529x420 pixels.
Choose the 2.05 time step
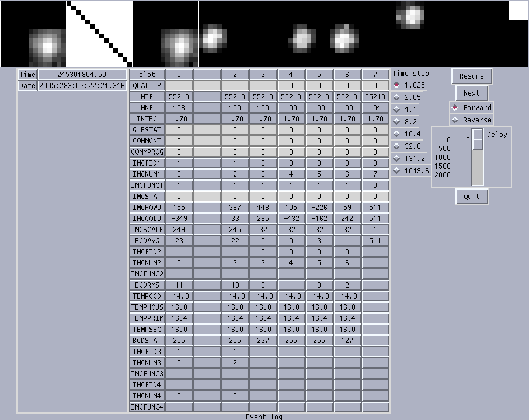click(407, 97)
